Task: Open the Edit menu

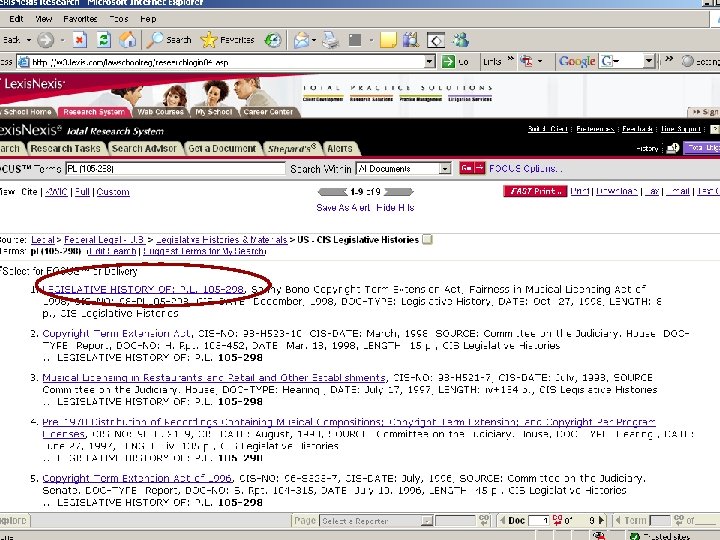Action: (16, 19)
